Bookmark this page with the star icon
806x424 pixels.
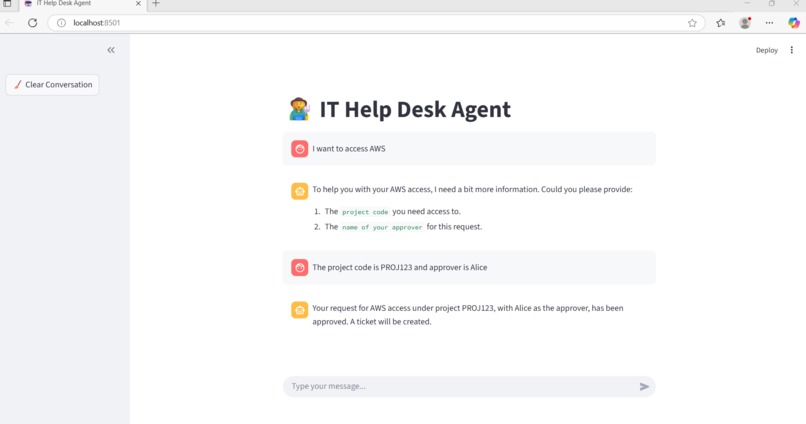tap(692, 23)
